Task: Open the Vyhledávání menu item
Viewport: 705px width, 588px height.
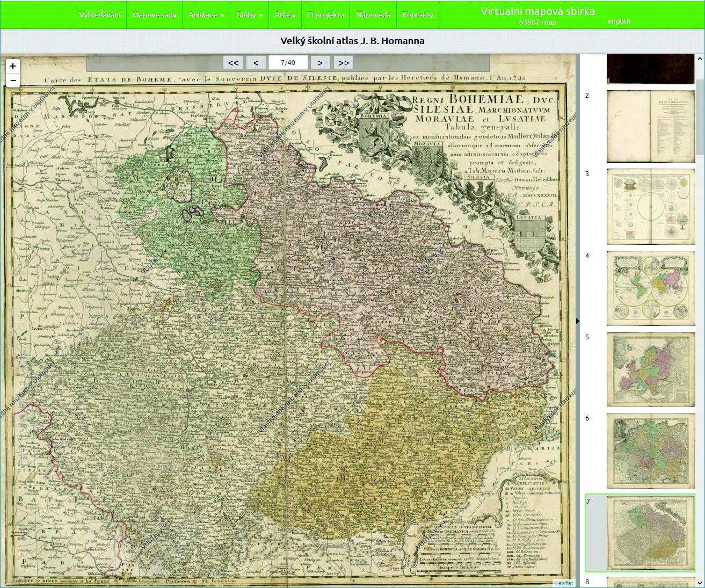Action: (x=100, y=14)
